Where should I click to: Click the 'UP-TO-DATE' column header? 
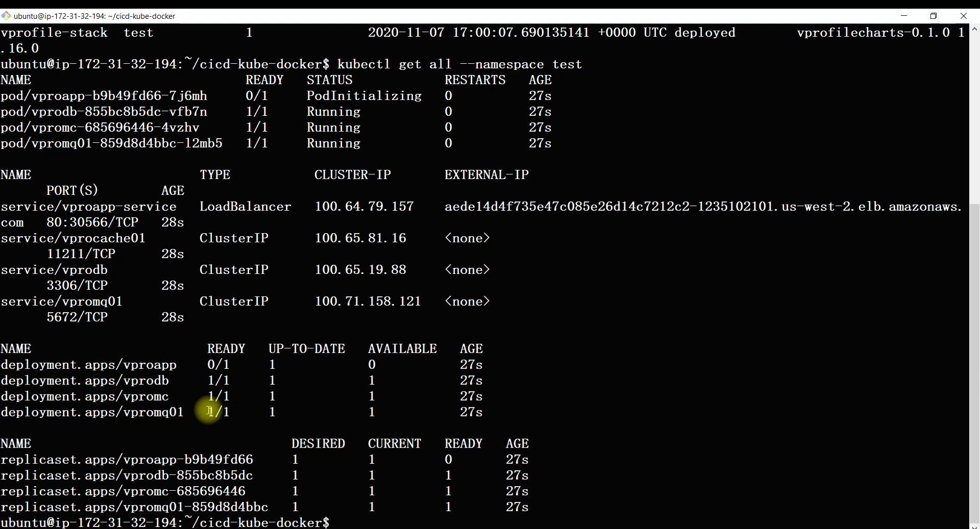(x=307, y=349)
